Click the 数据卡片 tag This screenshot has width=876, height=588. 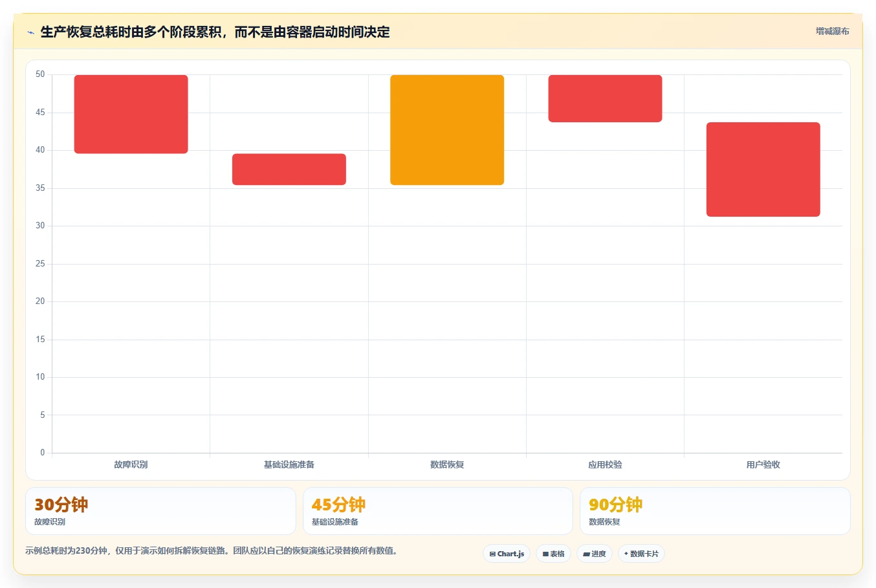coord(641,554)
